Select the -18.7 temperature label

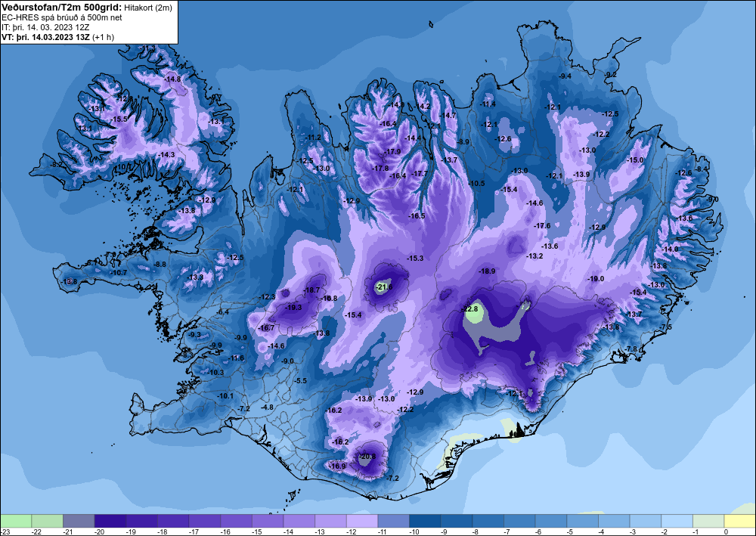(312, 290)
